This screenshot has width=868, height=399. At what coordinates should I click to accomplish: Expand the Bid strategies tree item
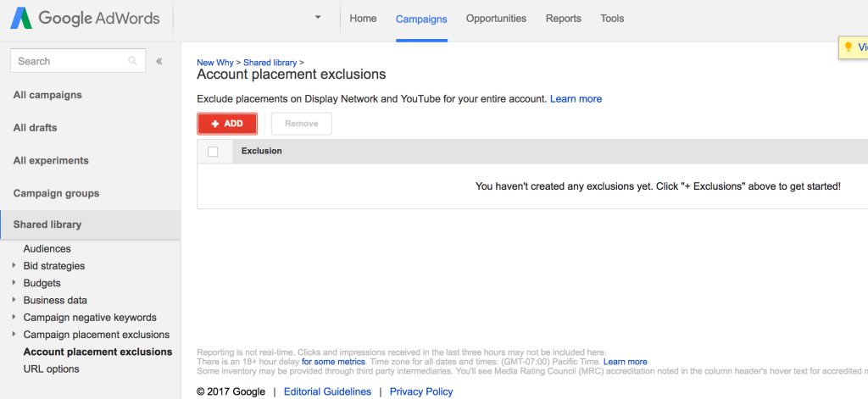[14, 266]
